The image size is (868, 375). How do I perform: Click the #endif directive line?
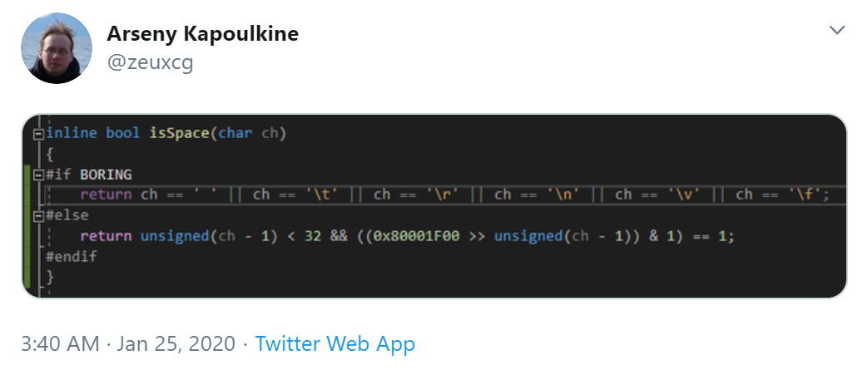tap(72, 256)
